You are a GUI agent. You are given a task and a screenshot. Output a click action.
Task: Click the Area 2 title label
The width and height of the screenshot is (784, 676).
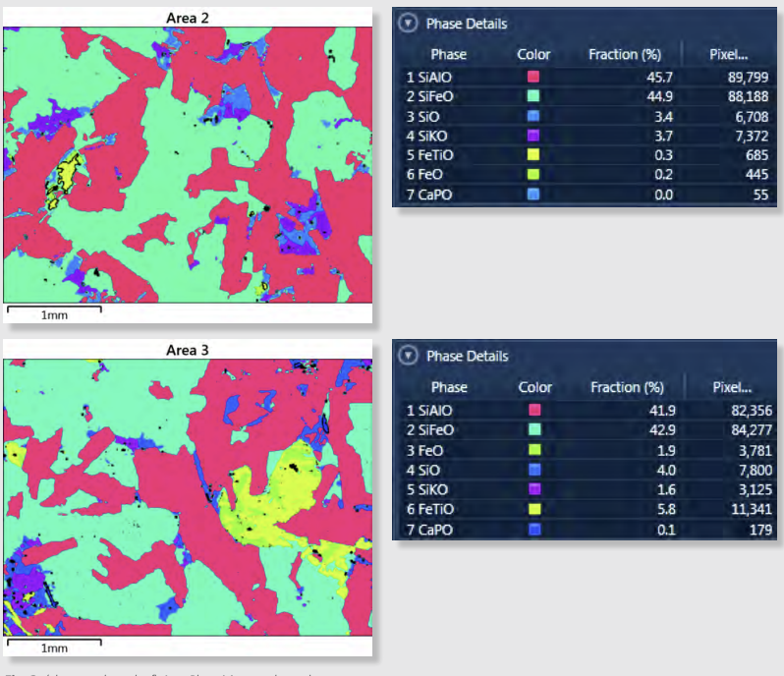pyautogui.click(x=188, y=18)
